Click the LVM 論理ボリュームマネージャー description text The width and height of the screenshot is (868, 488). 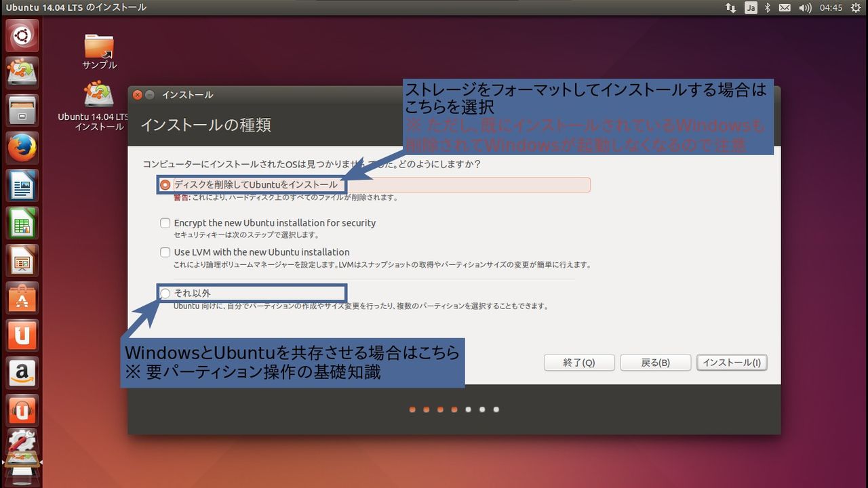(x=382, y=265)
